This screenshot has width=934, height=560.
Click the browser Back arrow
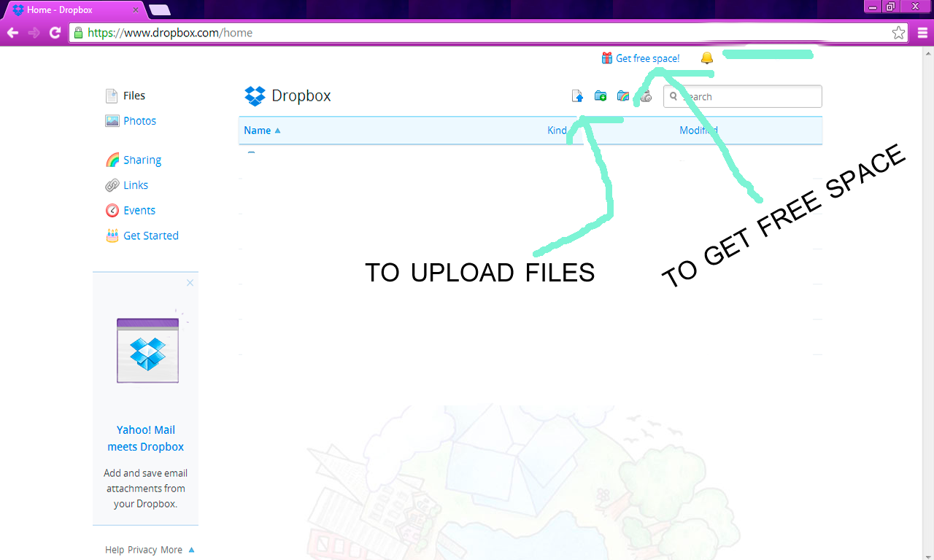[12, 33]
